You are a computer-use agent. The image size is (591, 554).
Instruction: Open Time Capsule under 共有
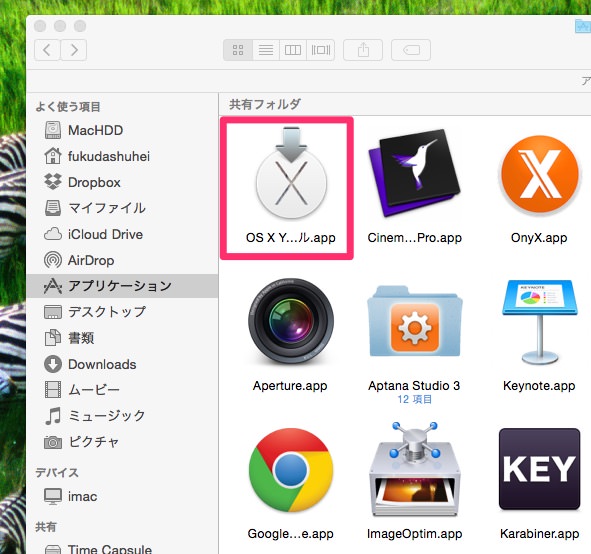click(x=122, y=549)
